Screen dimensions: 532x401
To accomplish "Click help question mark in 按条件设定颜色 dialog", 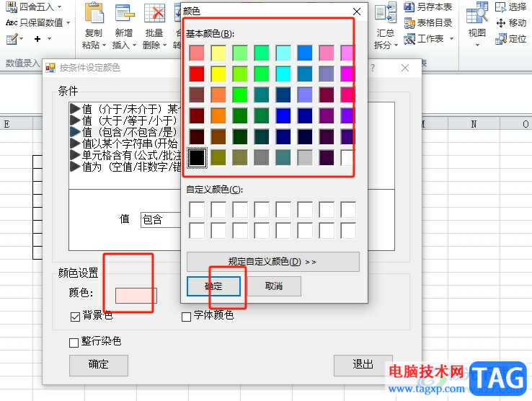I will (x=373, y=68).
